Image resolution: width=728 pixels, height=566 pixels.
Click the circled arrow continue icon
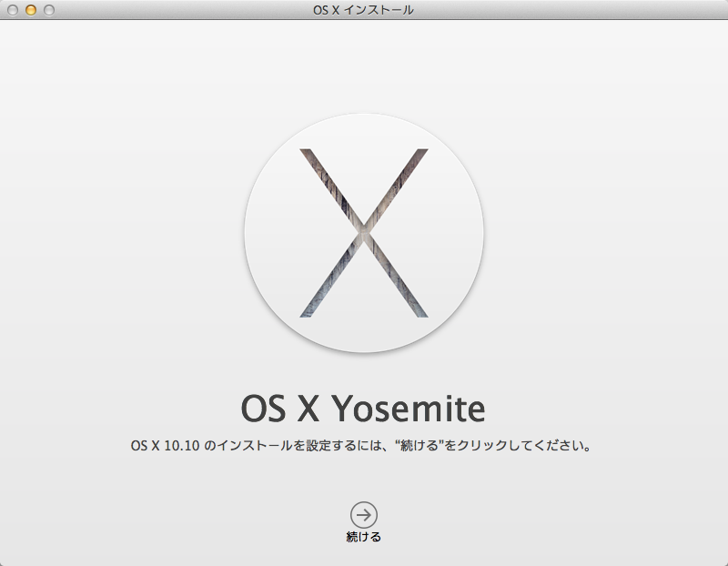[x=363, y=514]
